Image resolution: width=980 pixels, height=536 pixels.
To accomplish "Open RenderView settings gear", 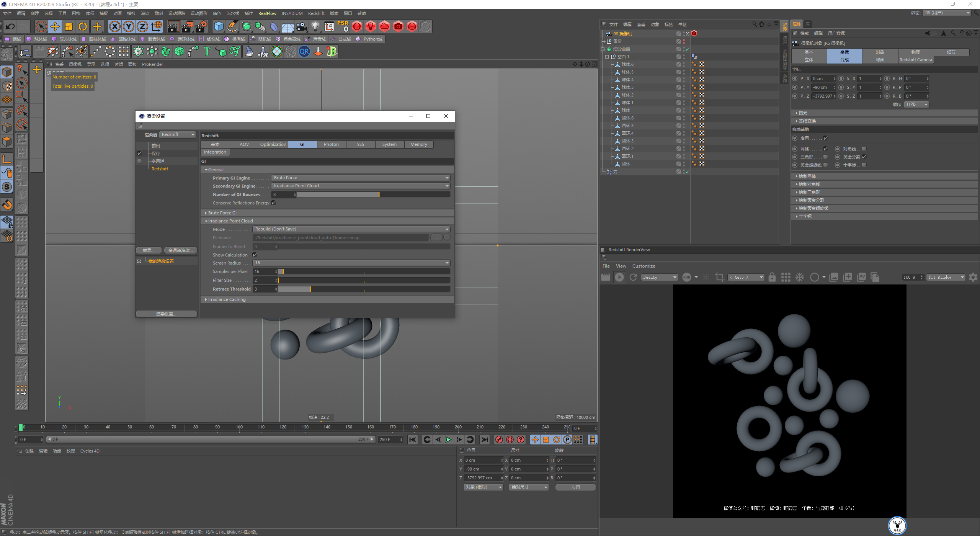I will (x=973, y=277).
